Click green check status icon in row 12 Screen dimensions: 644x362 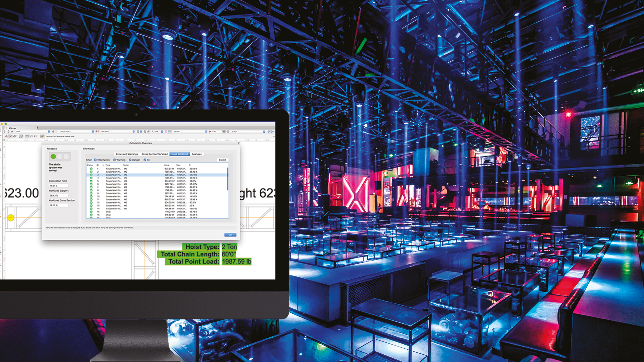click(91, 202)
